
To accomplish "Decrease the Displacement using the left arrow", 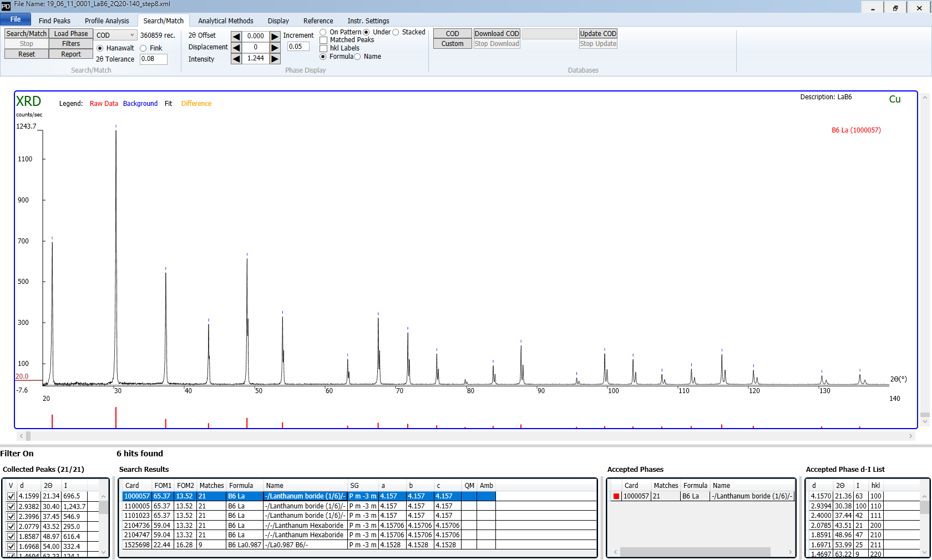I will click(235, 47).
